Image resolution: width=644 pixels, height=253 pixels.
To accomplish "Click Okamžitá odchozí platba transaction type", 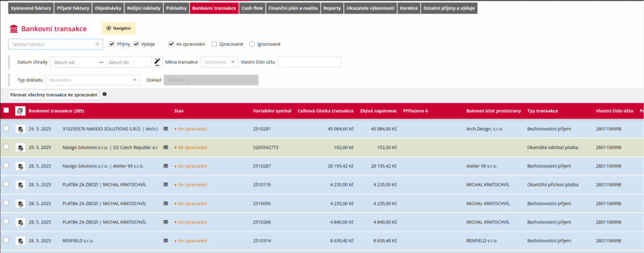I will click(x=553, y=147).
